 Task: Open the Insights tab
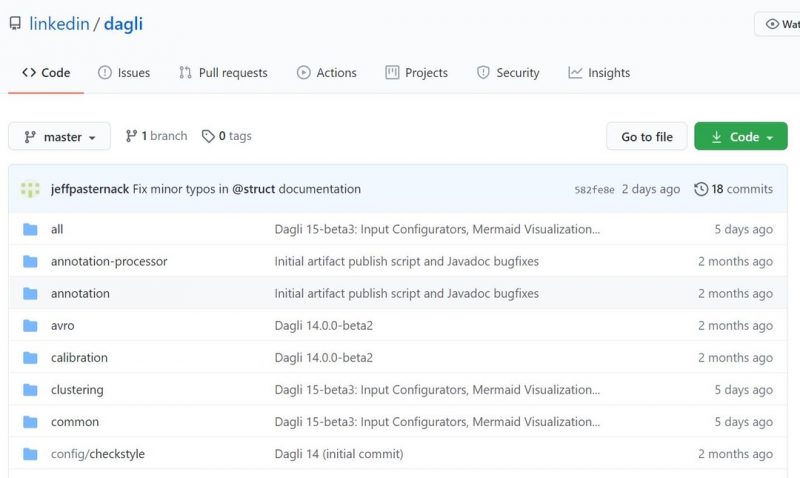[599, 73]
